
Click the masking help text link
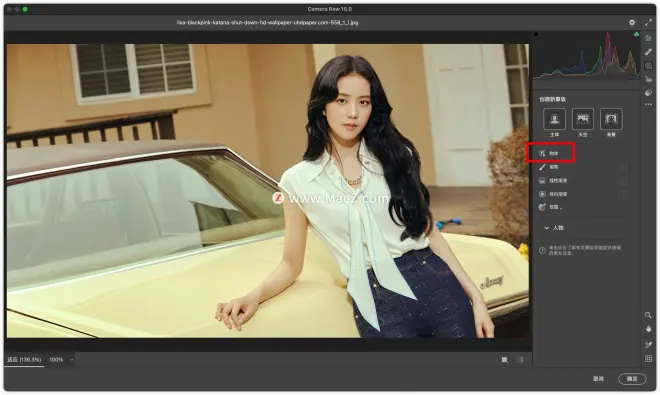[x=585, y=250]
